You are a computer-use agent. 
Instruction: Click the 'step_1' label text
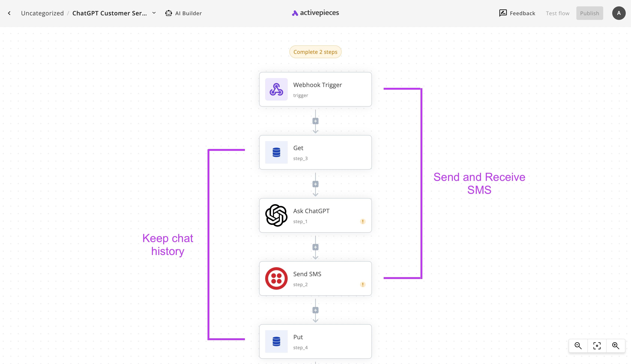(x=300, y=222)
